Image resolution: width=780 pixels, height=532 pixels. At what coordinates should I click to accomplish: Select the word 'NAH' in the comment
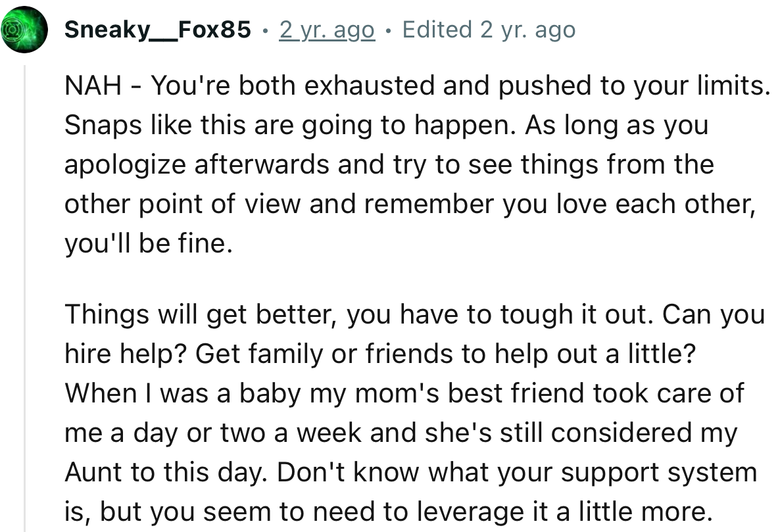tap(91, 85)
